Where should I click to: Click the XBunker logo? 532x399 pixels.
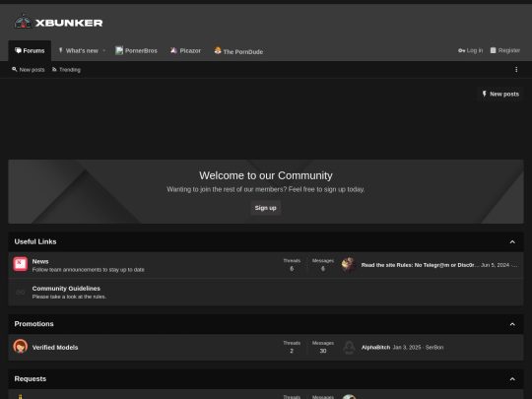tap(58, 23)
